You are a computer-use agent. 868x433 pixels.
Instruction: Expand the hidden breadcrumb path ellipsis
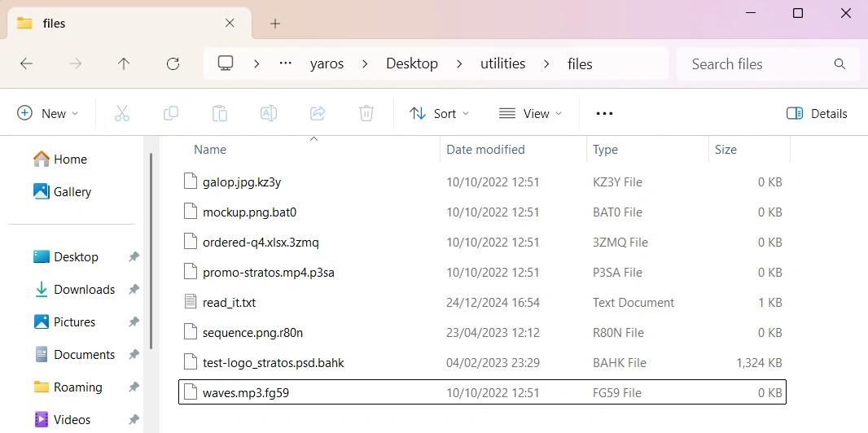tap(286, 63)
